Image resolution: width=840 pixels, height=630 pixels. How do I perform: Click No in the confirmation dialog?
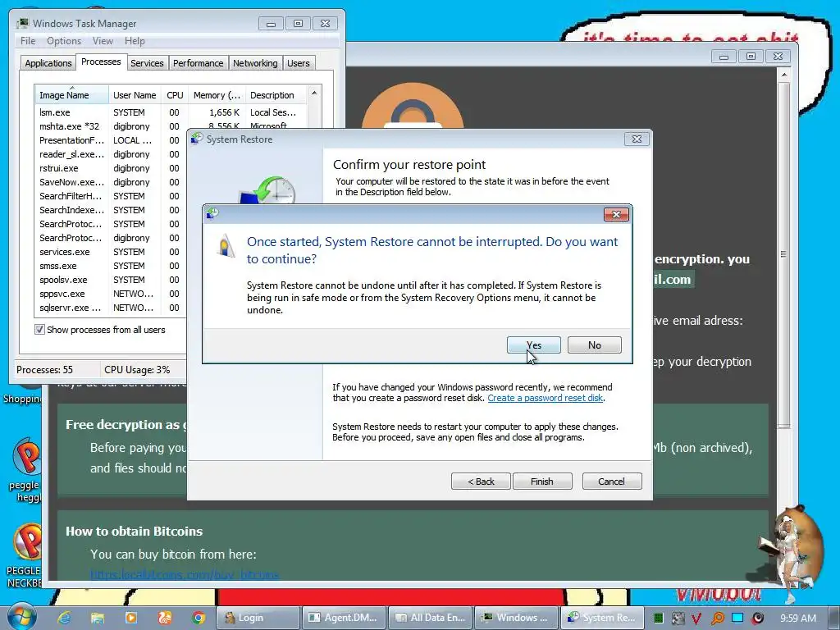[x=594, y=345]
